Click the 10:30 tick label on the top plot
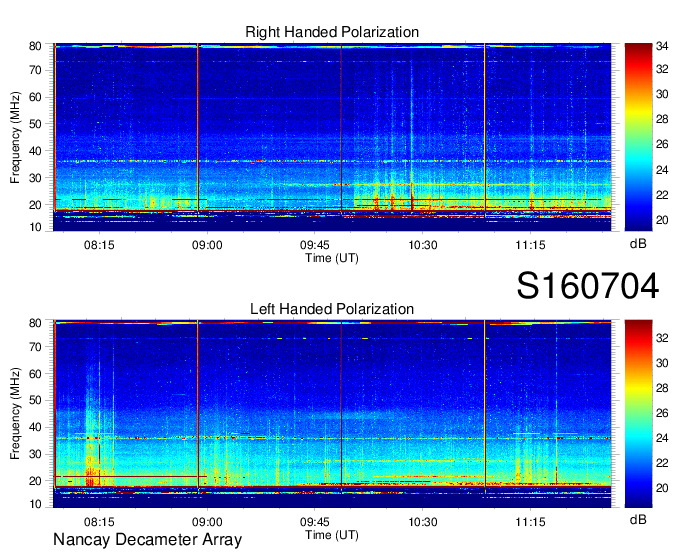This screenshot has height=552, width=680. click(423, 245)
